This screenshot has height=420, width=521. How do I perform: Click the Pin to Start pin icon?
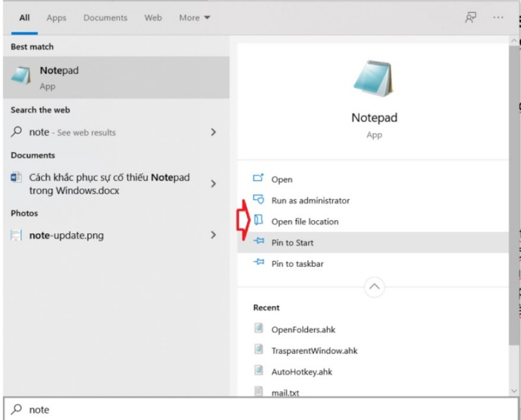(x=259, y=241)
